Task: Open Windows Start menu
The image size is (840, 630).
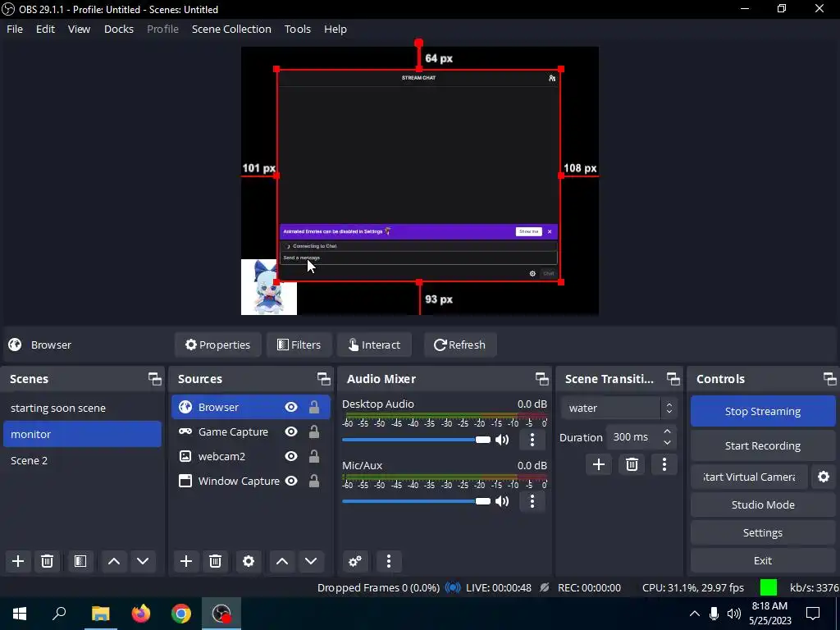Action: 20,614
